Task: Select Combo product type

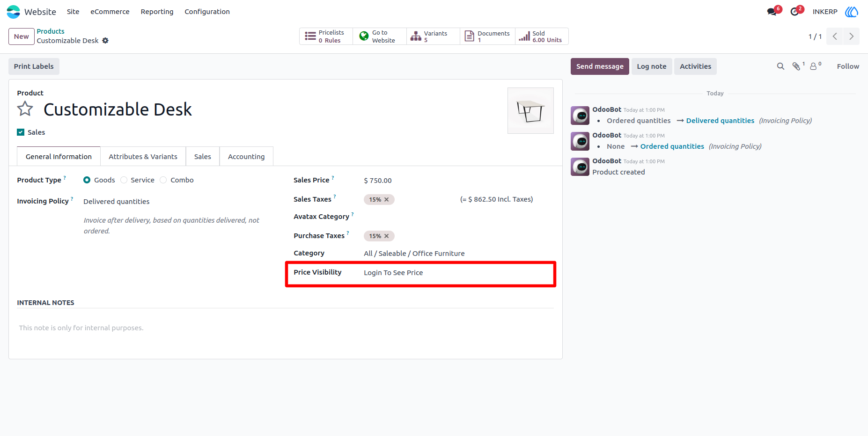Action: click(x=163, y=180)
